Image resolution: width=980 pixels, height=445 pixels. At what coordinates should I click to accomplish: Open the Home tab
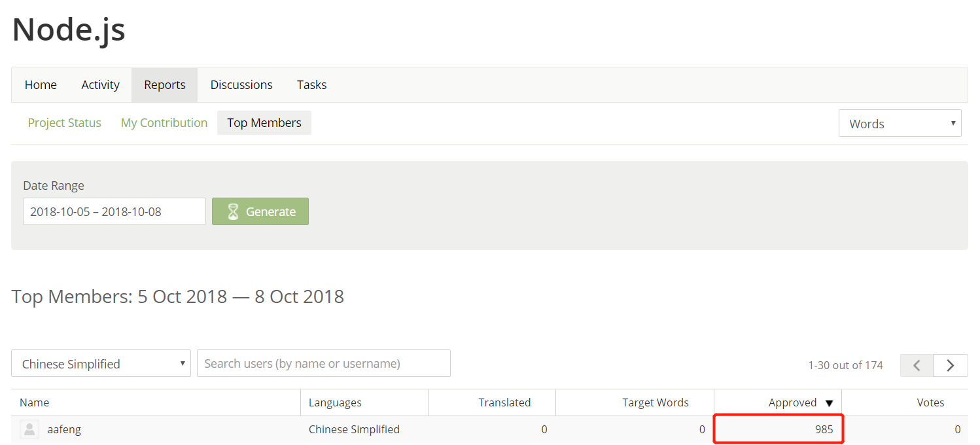pyautogui.click(x=41, y=85)
